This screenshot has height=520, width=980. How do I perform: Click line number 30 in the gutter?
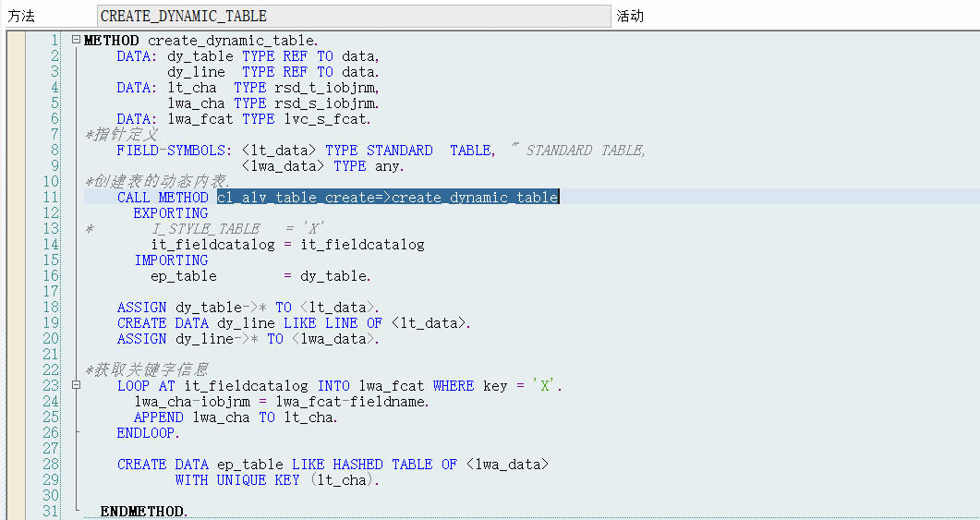[51, 496]
